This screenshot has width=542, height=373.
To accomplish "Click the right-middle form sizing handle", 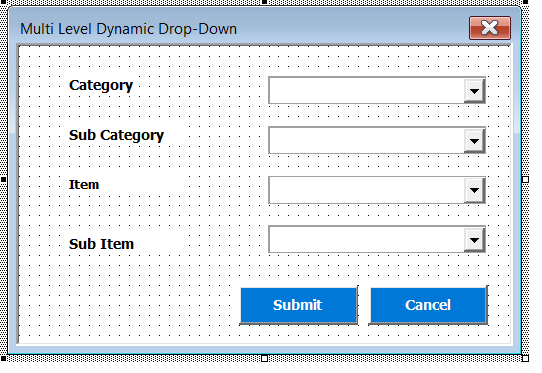I will coord(525,179).
